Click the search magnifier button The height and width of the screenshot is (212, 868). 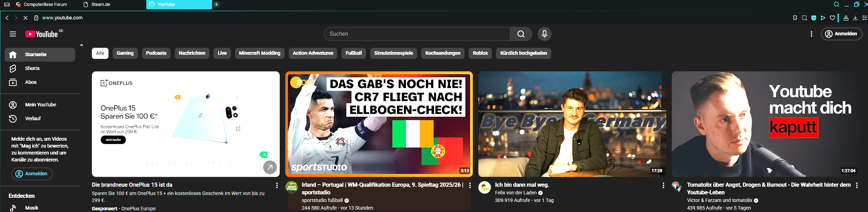[x=521, y=34]
